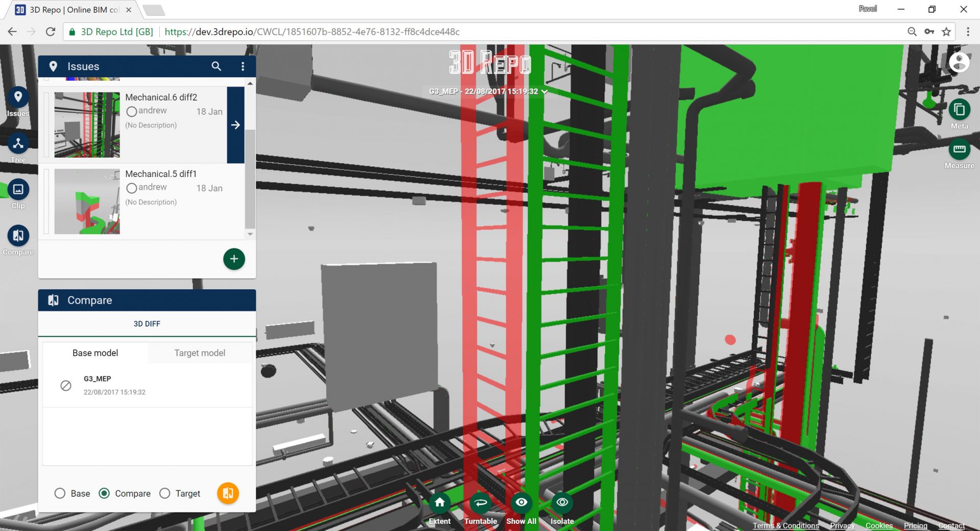Activate the Measure tool
This screenshot has height=531, width=980.
[x=959, y=149]
